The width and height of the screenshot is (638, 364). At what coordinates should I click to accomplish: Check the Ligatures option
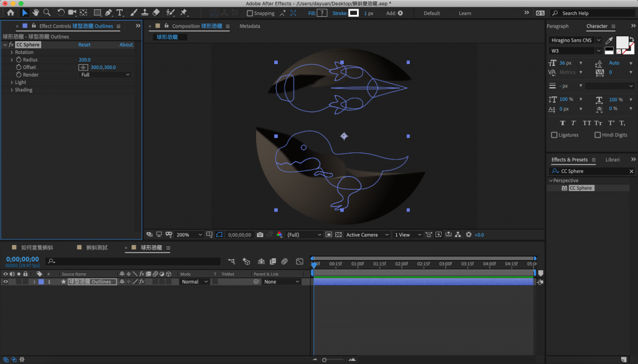click(x=555, y=135)
